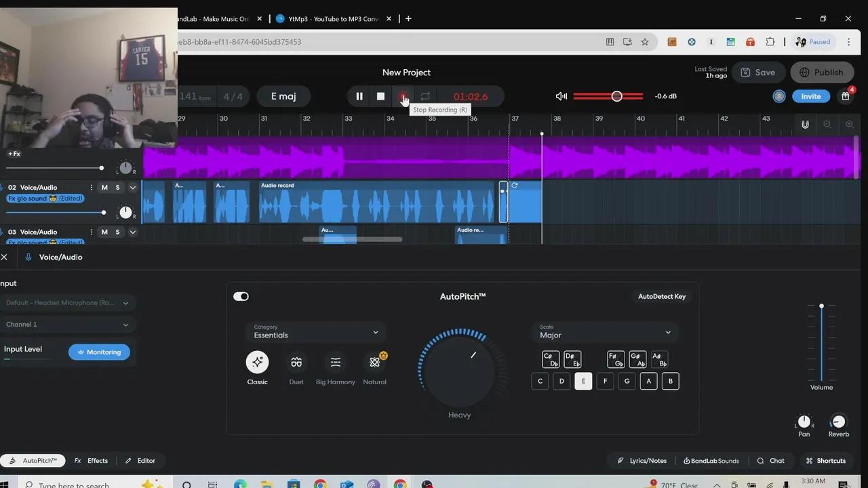Toggle the F# Gb note key
Screen dimensions: 868x488
[616, 359]
